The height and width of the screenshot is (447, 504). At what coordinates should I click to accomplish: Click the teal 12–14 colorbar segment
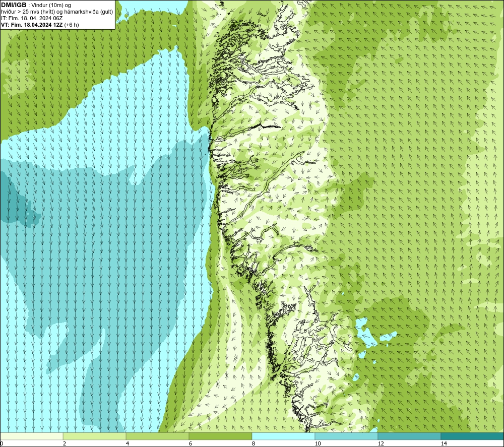409,436
